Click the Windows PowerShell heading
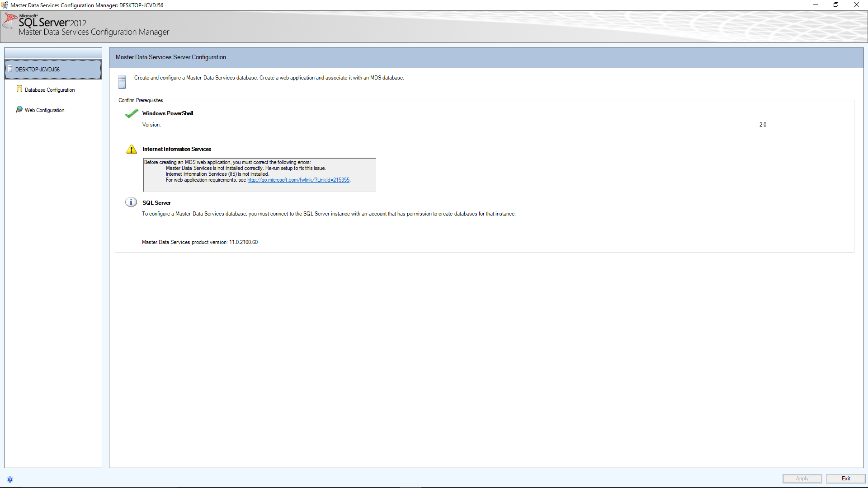This screenshot has height=488, width=868. tap(168, 113)
